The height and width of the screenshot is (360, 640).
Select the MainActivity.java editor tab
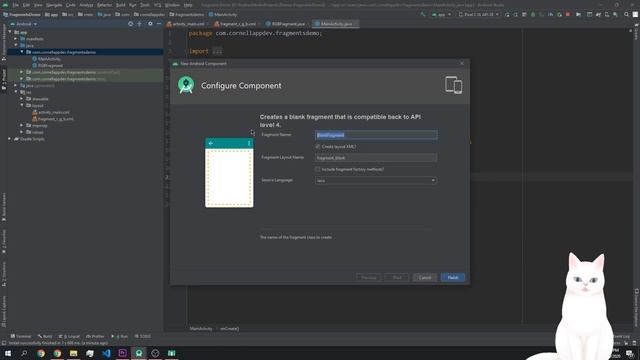pos(336,24)
